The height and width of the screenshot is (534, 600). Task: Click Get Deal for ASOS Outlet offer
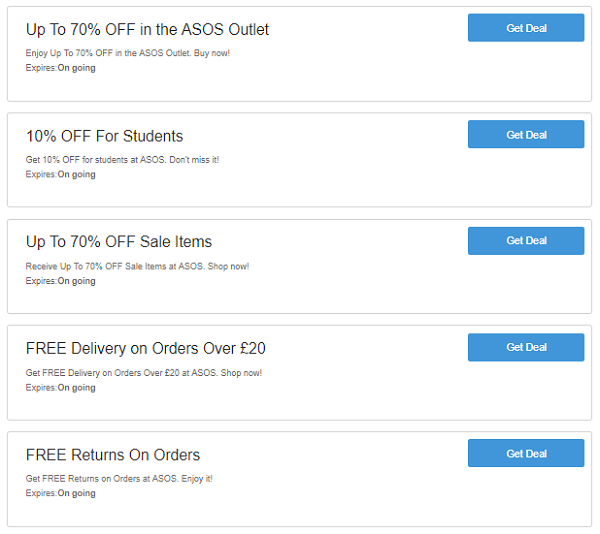tap(525, 28)
